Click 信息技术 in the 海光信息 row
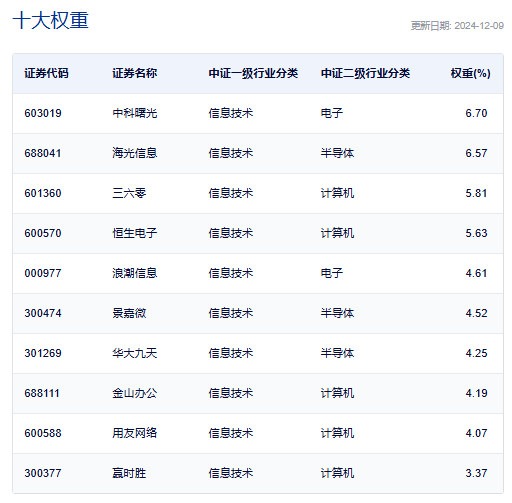This screenshot has height=503, width=512. [231, 153]
